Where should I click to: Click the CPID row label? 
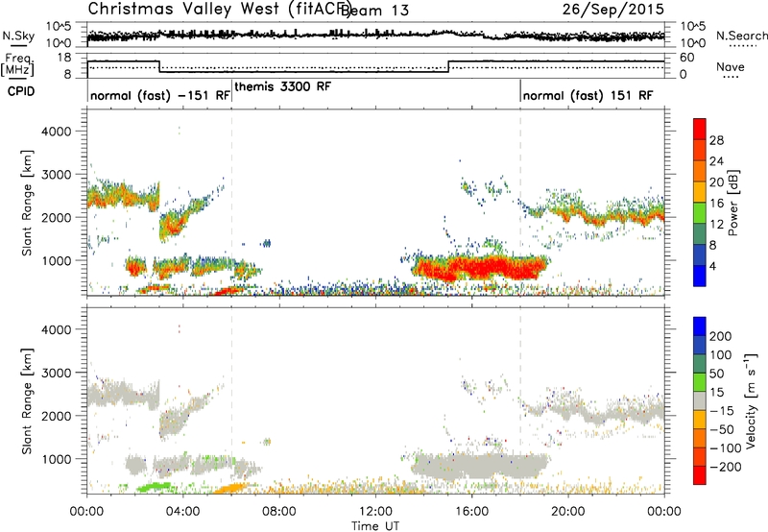click(x=21, y=91)
